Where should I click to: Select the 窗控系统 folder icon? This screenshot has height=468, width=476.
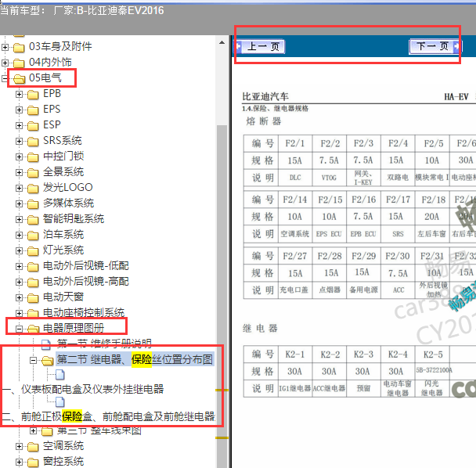coord(33,463)
